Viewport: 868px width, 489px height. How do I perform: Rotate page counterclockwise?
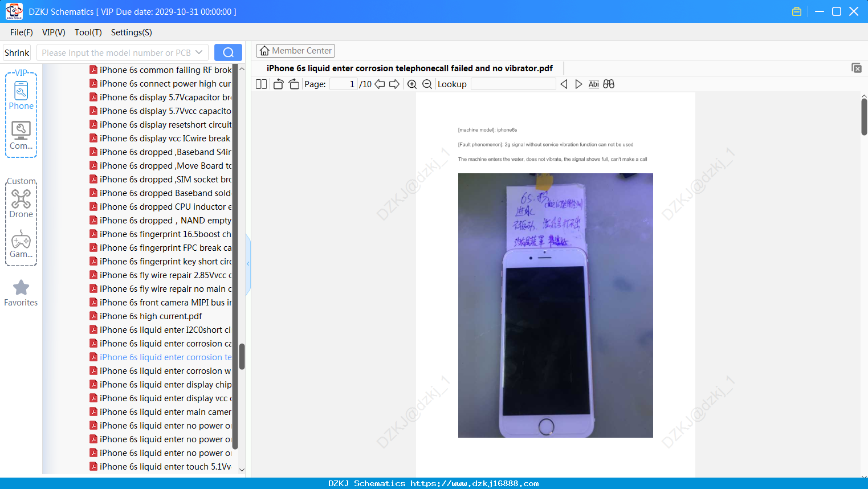pyautogui.click(x=278, y=84)
